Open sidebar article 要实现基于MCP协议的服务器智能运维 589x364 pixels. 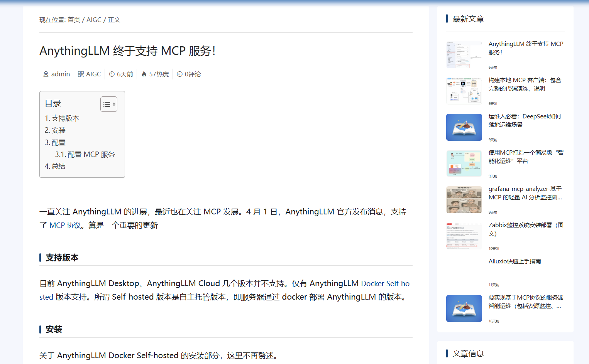coord(526,302)
